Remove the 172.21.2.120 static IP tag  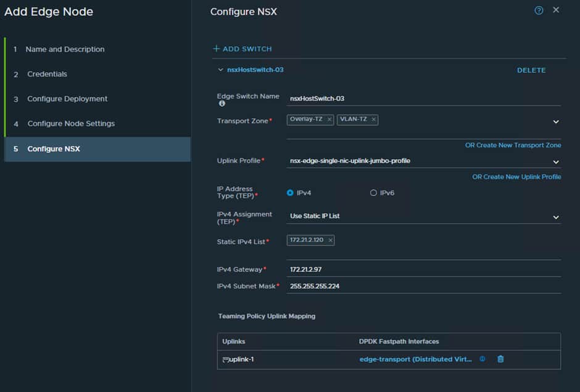click(330, 240)
